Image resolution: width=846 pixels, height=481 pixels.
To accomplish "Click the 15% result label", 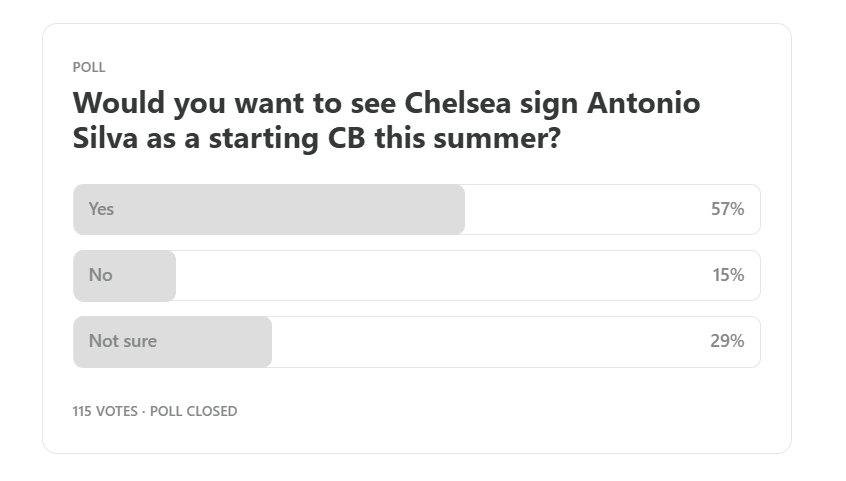I will click(x=728, y=275).
